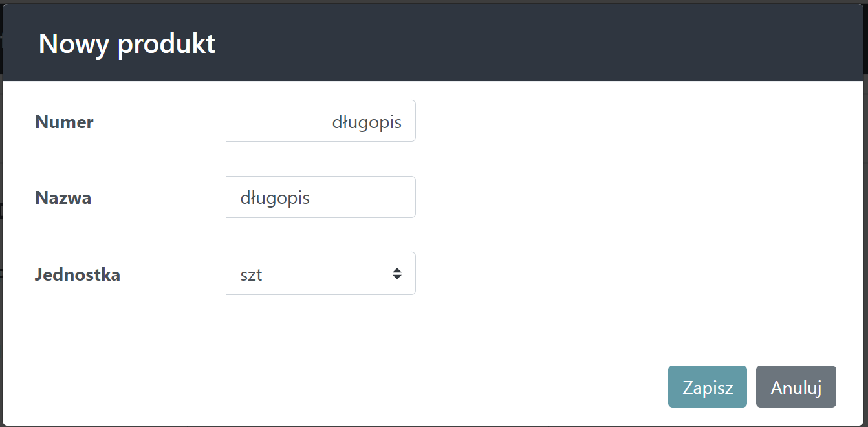The image size is (868, 427).
Task: Cancel the dialog with Anuluj
Action: [796, 387]
